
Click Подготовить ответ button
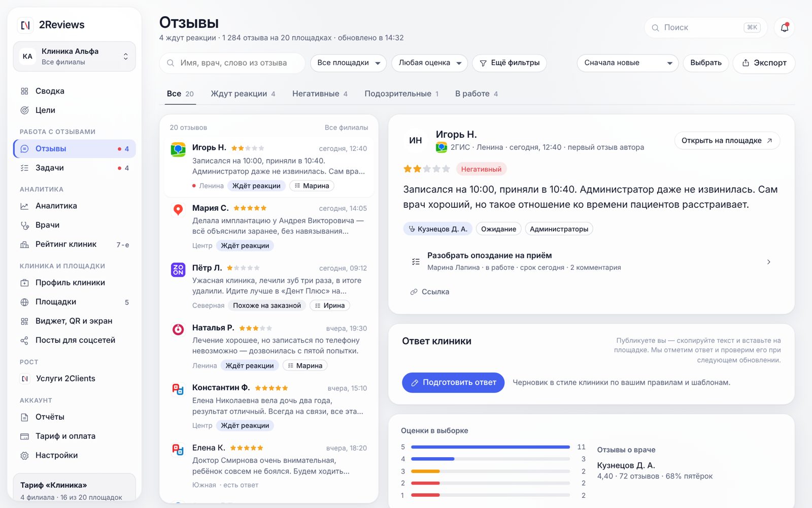[x=453, y=383]
